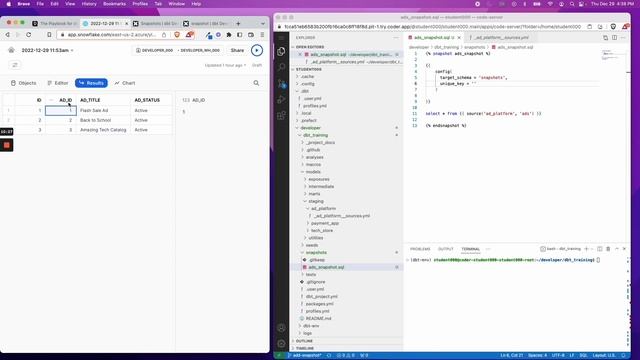Image resolution: width=640 pixels, height=360 pixels.
Task: Select the Results tab in Snowflake
Action: 91,83
